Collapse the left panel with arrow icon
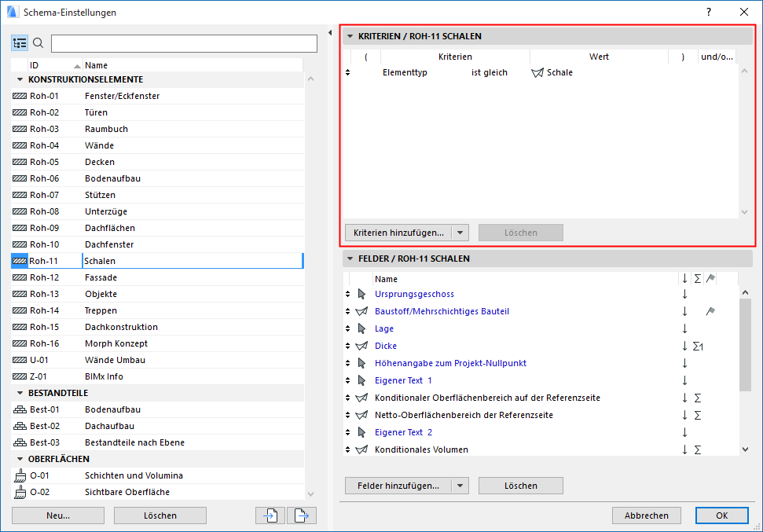 pos(330,33)
